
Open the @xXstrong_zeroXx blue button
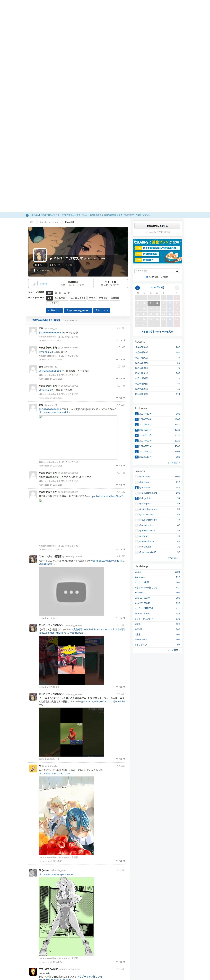pos(78,310)
